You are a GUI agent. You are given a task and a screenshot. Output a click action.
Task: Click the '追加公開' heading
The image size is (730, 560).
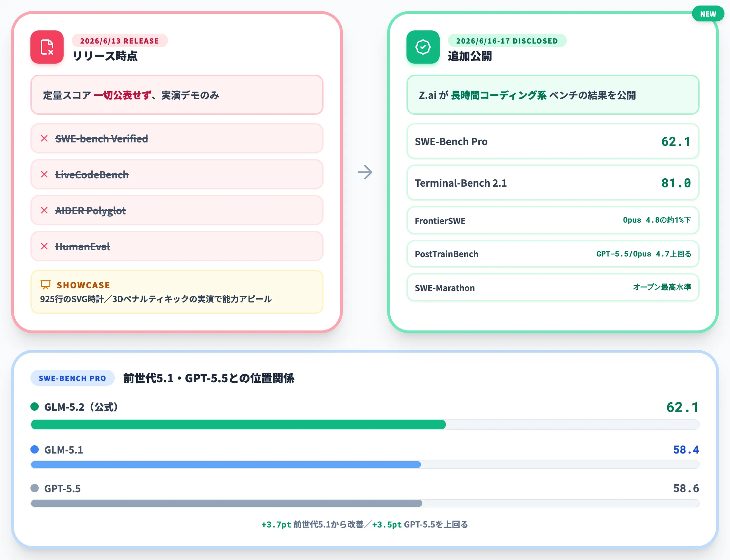click(470, 56)
